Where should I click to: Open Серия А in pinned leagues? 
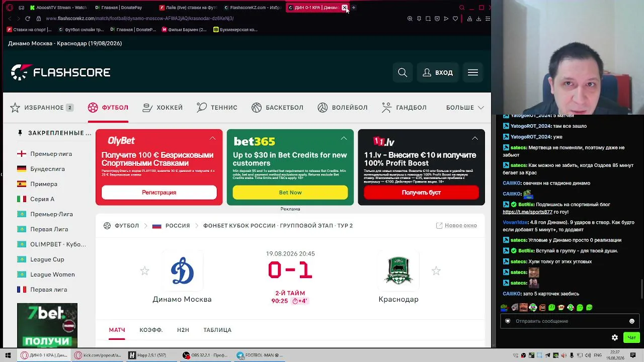click(x=42, y=199)
